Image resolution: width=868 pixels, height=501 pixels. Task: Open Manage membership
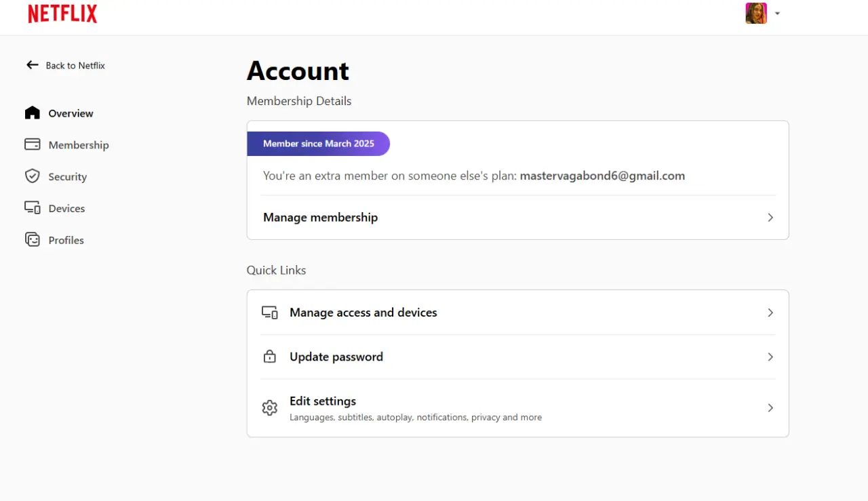517,218
